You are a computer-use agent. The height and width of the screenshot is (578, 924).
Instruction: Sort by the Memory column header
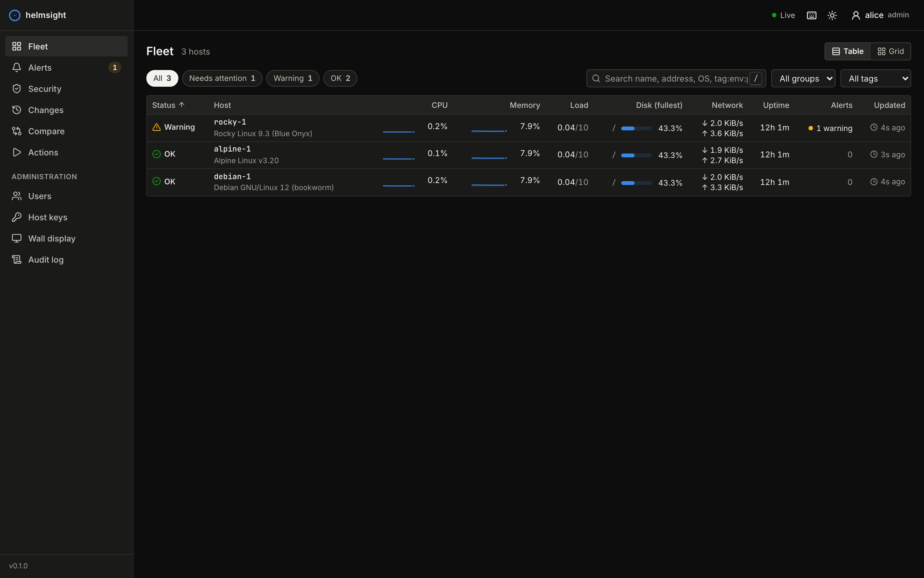pos(525,105)
